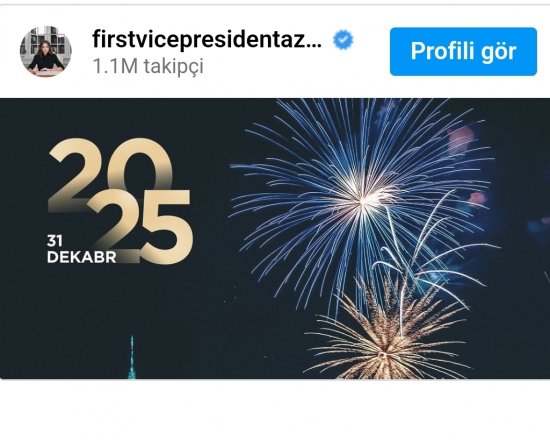The height and width of the screenshot is (440, 550).
Task: Open the firstvicepresidentaz username link
Action: (x=207, y=40)
